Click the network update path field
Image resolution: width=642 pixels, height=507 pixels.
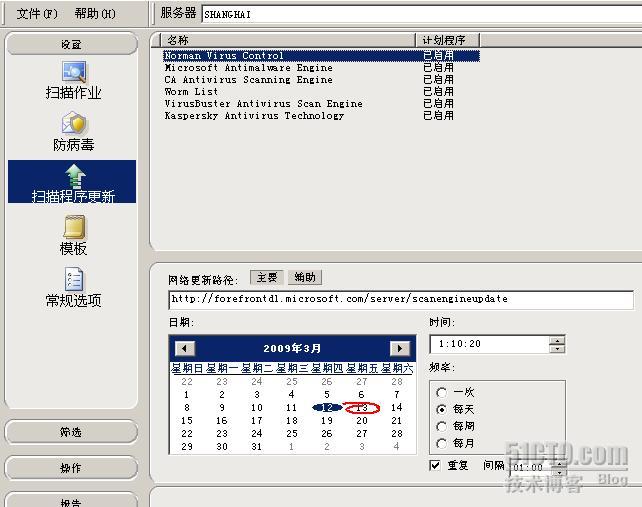click(x=401, y=299)
